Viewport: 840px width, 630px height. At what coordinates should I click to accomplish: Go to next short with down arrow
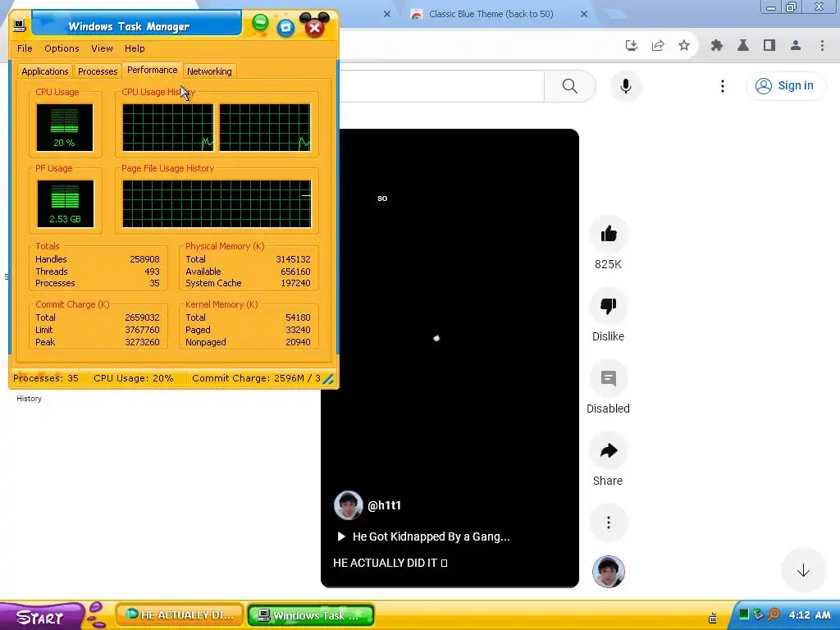803,571
